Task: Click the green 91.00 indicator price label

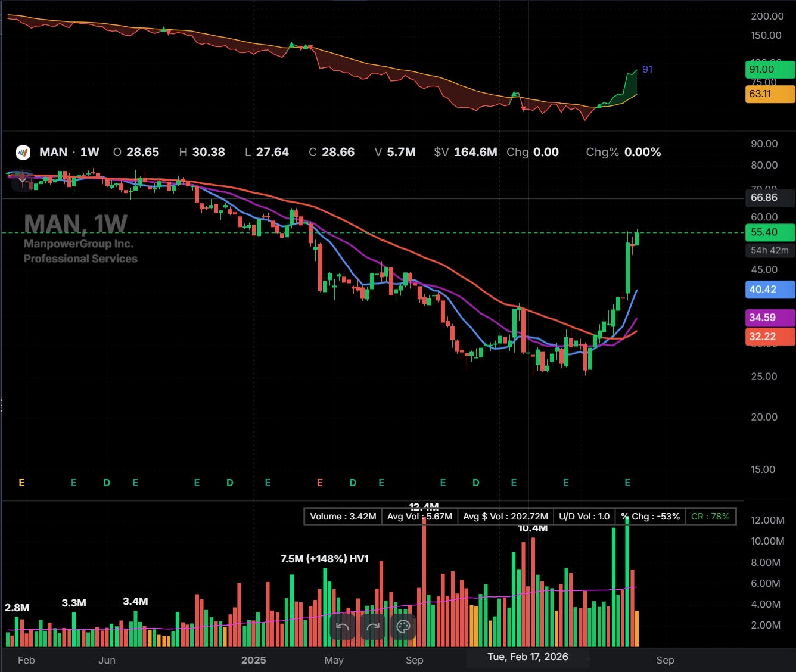Action: pyautogui.click(x=770, y=69)
